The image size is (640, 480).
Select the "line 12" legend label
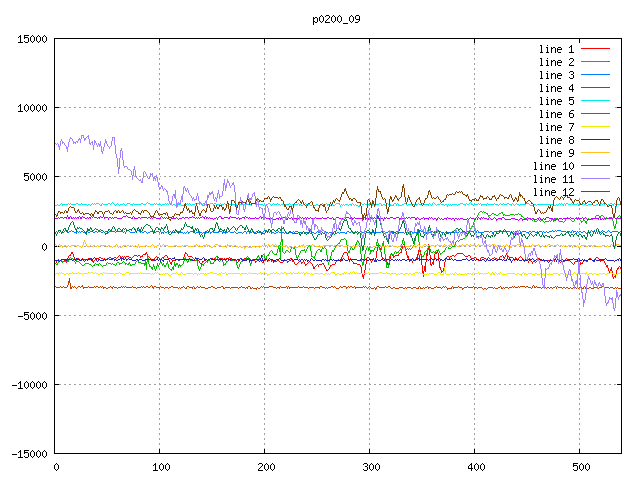[x=554, y=192]
